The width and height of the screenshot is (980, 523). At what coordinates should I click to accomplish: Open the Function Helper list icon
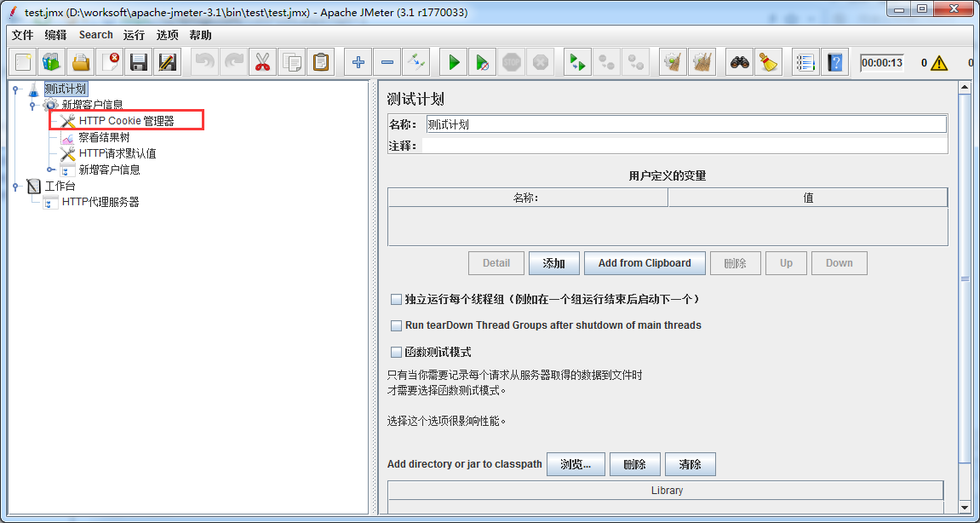(806, 62)
